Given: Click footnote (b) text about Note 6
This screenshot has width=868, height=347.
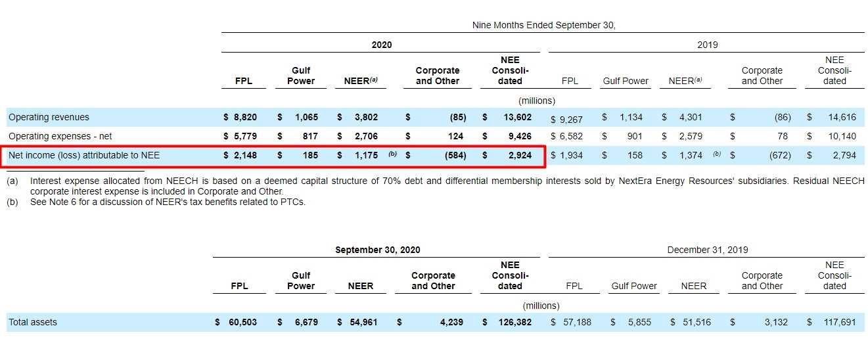Looking at the screenshot, I should point(168,202).
